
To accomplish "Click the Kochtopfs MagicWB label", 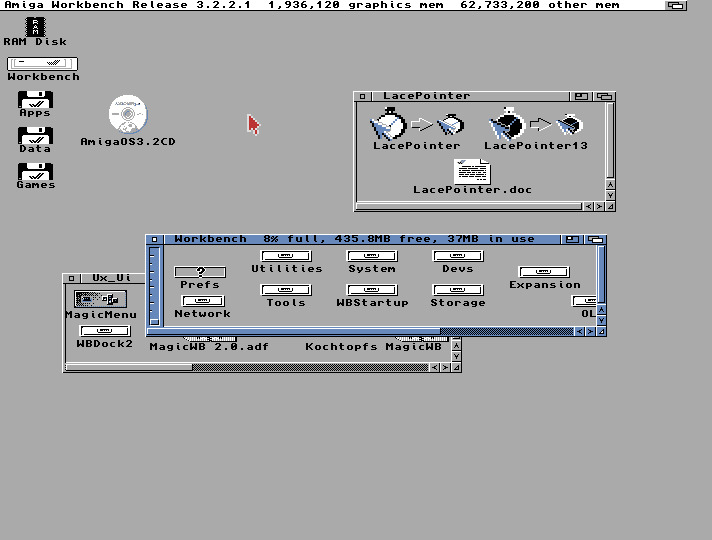I will [x=373, y=347].
